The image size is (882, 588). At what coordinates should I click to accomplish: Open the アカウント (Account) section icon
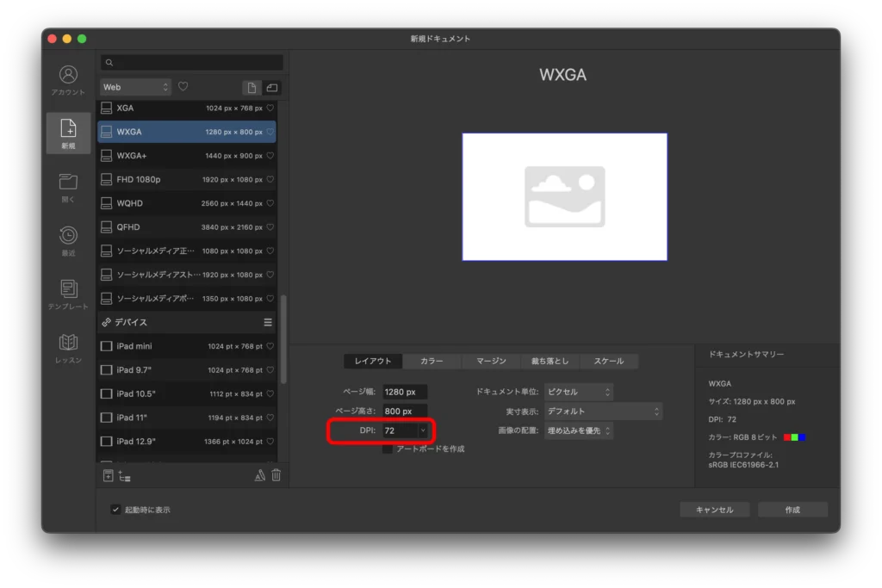click(68, 76)
